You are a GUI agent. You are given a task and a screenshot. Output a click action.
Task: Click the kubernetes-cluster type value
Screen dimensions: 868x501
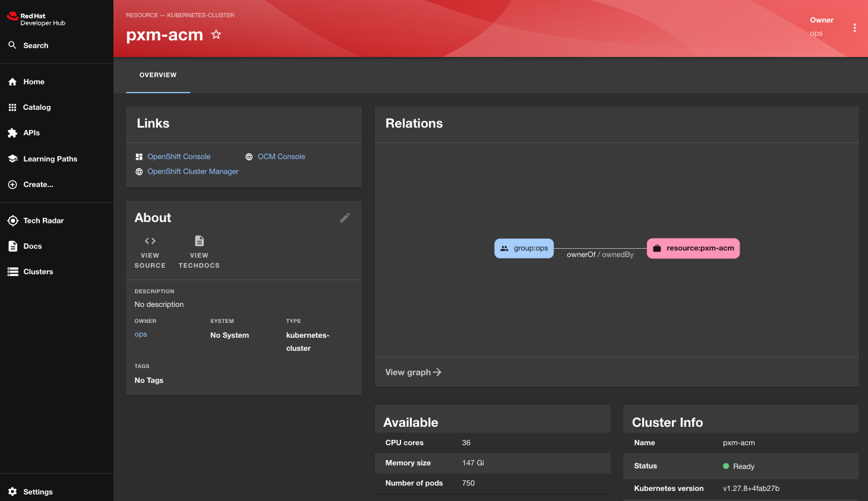[x=308, y=342]
